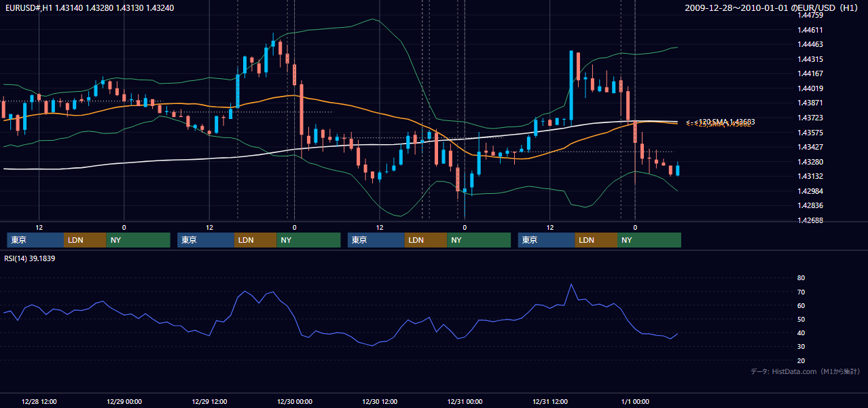The height and width of the screenshot is (408, 868).
Task: Click the 12/30 00:00 date label
Action: (x=295, y=401)
